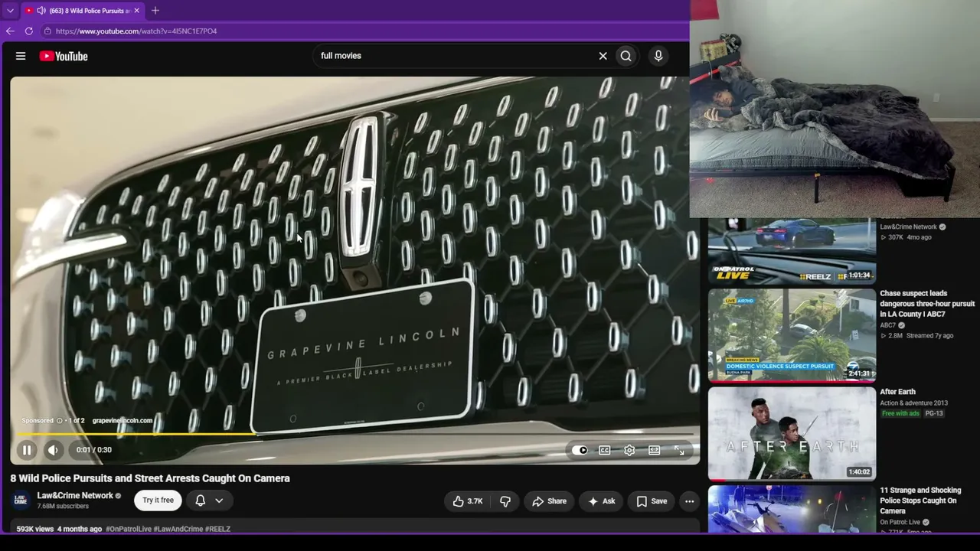The width and height of the screenshot is (980, 551).
Task: Click the video title '8 Wild Police Pursuits and Street Arrests'
Action: pos(150,478)
